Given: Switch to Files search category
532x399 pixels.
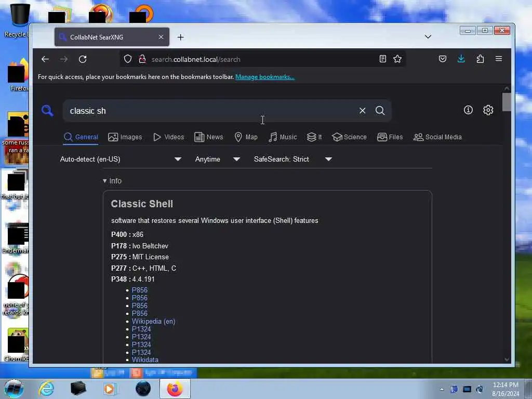Looking at the screenshot, I should point(390,137).
